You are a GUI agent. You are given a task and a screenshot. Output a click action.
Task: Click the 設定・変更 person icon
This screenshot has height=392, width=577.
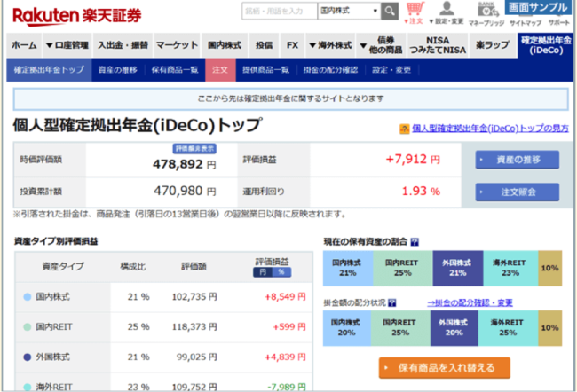coord(447,13)
